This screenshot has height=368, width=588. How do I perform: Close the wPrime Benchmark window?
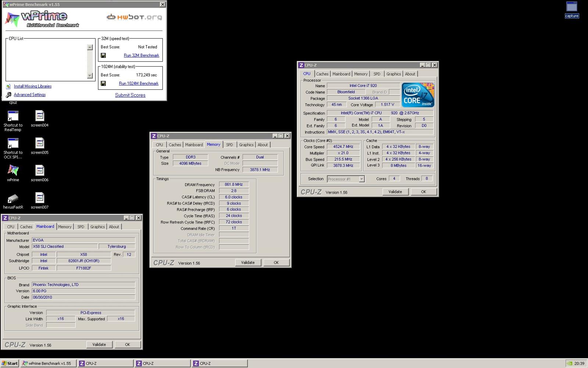tap(162, 4)
